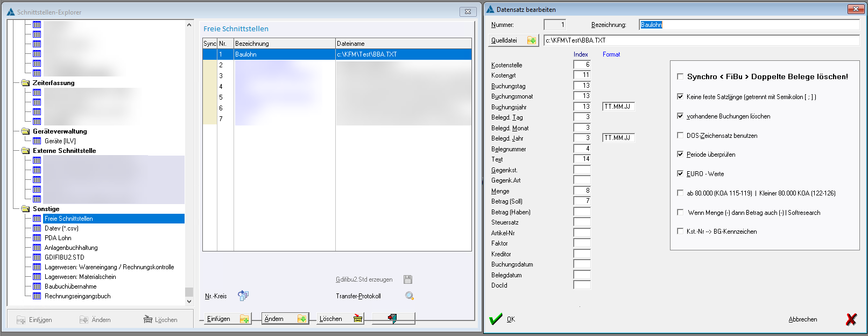The width and height of the screenshot is (868, 336).
Task: Click the green OK checkmark
Action: tap(496, 319)
